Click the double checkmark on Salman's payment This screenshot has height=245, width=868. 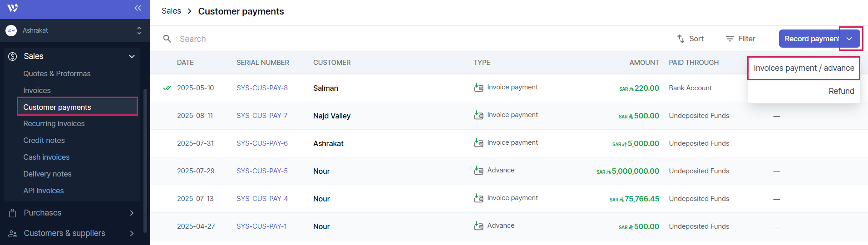click(167, 88)
